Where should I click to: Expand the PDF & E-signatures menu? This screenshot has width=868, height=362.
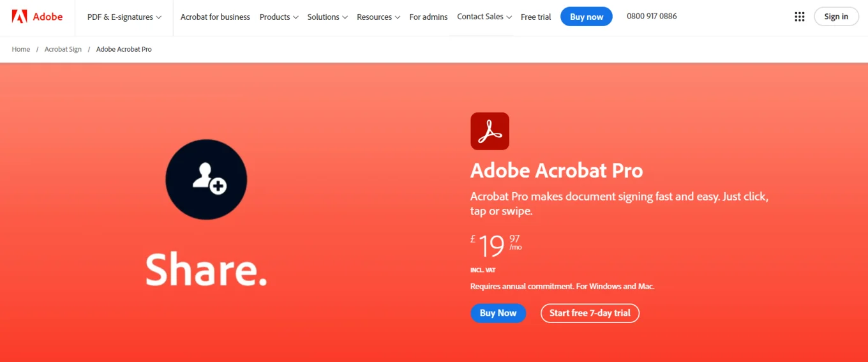(124, 17)
